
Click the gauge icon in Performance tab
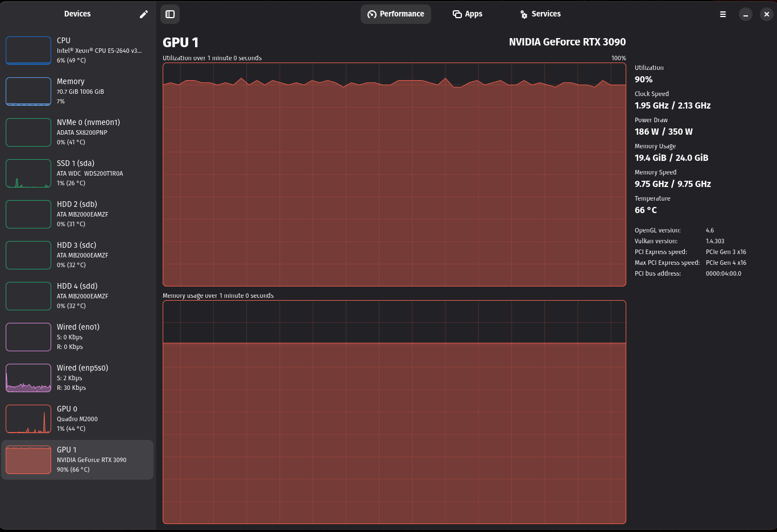point(372,14)
